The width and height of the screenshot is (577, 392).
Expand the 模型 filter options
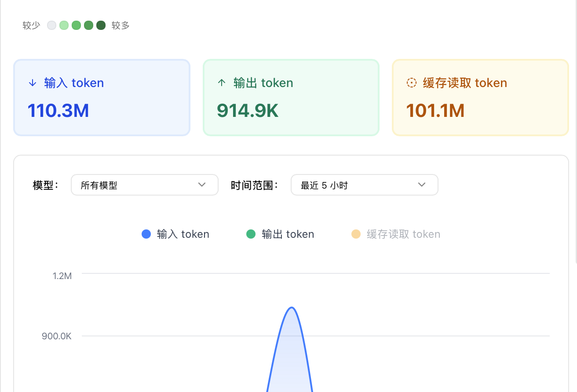(x=144, y=185)
